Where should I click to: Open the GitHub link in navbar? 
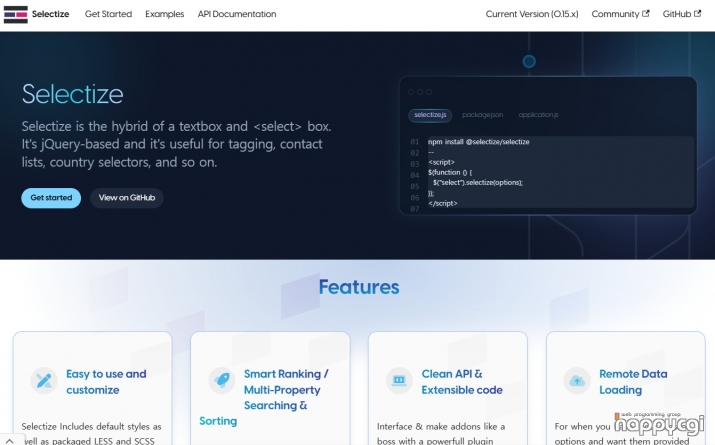click(x=682, y=14)
